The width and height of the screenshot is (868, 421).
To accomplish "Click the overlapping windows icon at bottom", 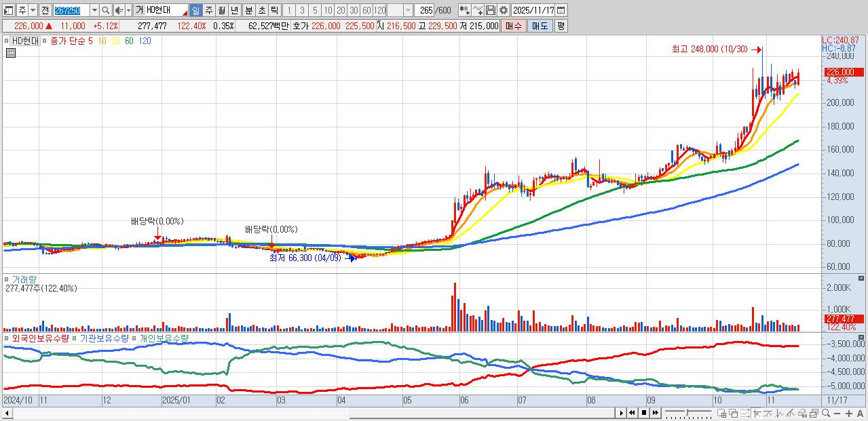I will [734, 413].
